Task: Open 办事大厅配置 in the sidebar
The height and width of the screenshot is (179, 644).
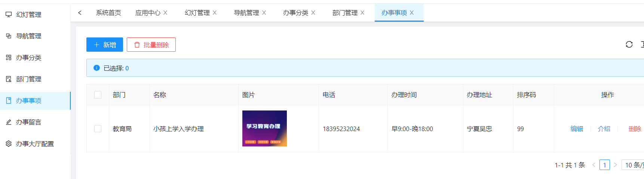Action: pos(35,143)
